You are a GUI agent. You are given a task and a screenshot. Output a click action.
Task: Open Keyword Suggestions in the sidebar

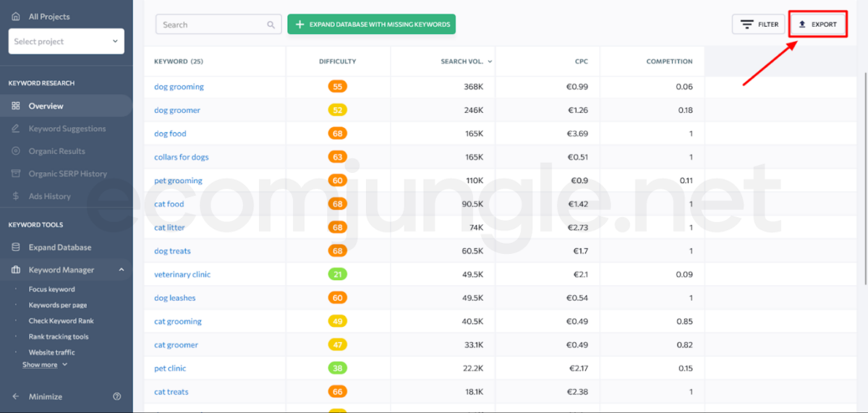[x=67, y=129]
